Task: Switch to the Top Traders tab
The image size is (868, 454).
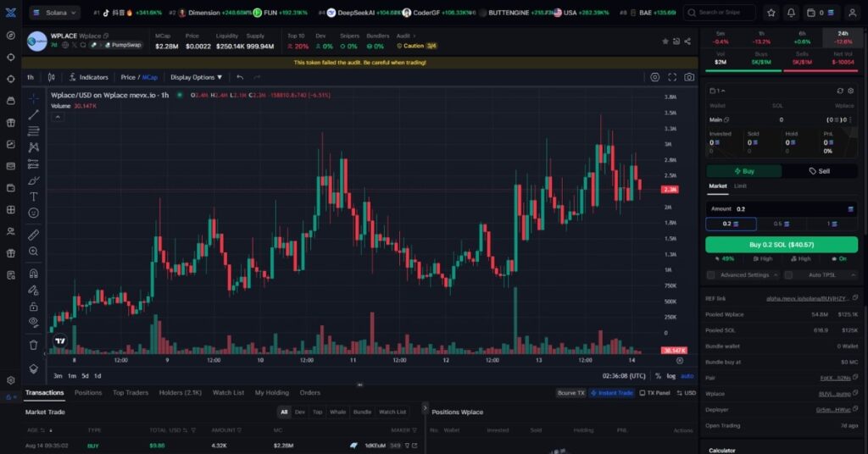Action: click(131, 393)
